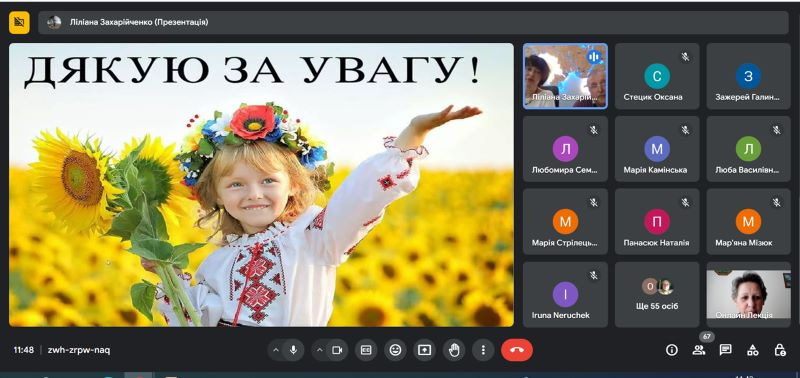Open the three-dot more options menu

tap(483, 350)
